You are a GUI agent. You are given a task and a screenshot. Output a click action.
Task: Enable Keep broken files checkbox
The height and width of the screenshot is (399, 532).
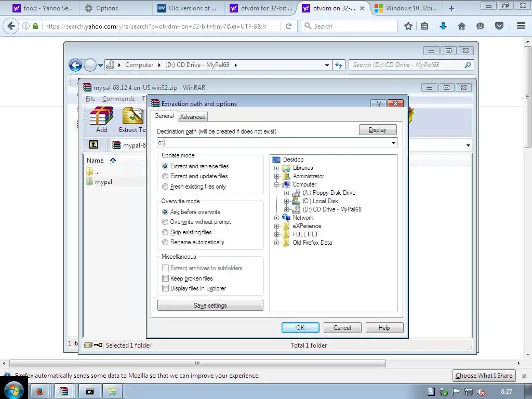coord(165,278)
